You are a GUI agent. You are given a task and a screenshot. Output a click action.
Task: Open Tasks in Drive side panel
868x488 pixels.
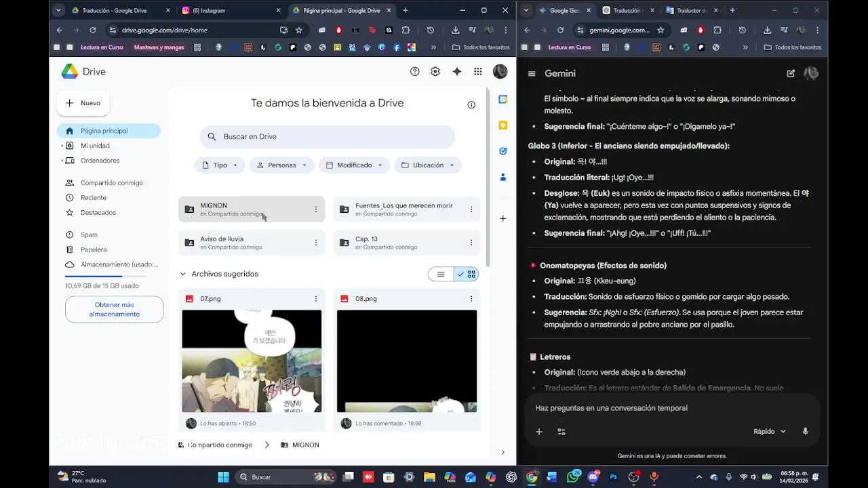pyautogui.click(x=503, y=151)
